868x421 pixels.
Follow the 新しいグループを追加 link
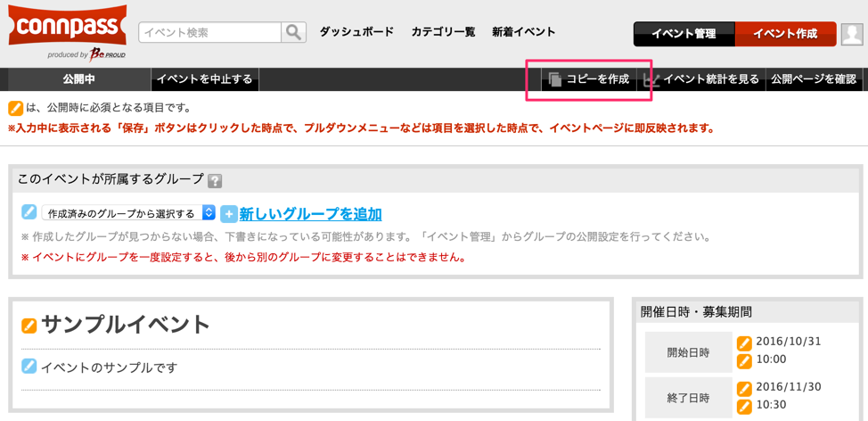coord(310,214)
